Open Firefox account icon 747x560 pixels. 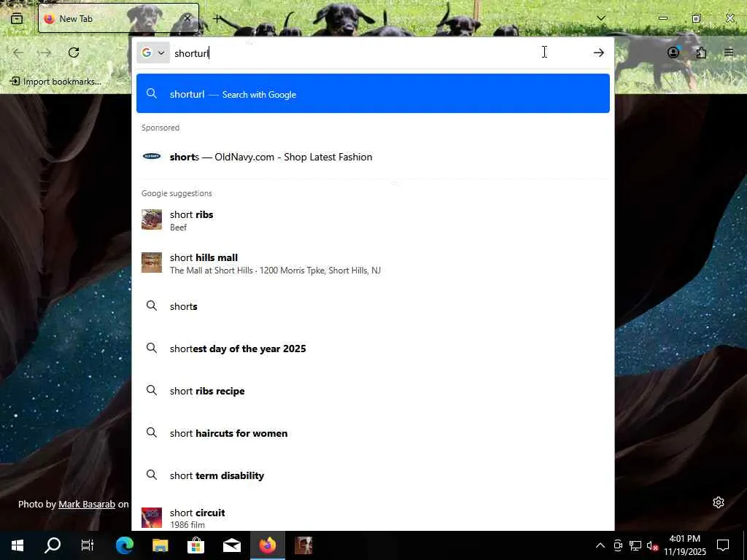673,52
